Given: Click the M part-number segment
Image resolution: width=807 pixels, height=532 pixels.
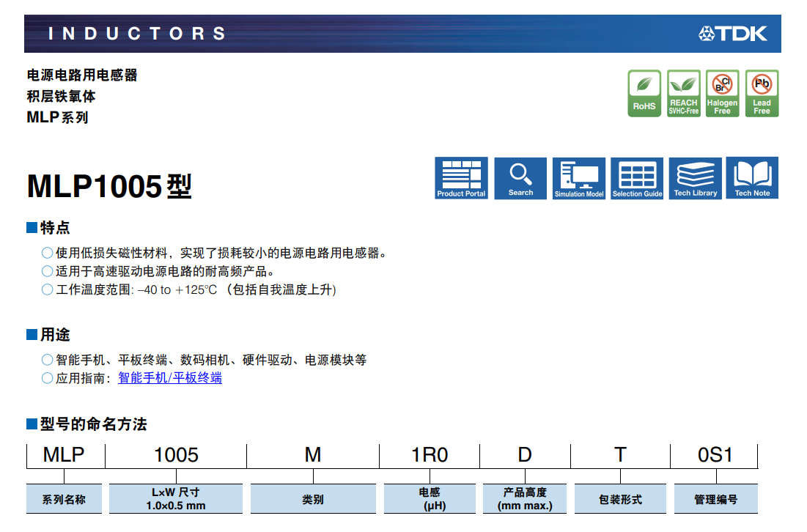Looking at the screenshot, I should point(313,455).
